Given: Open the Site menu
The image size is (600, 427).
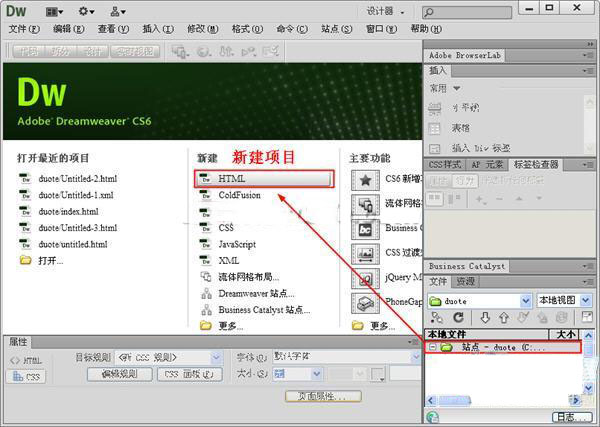Looking at the screenshot, I should pos(337,29).
